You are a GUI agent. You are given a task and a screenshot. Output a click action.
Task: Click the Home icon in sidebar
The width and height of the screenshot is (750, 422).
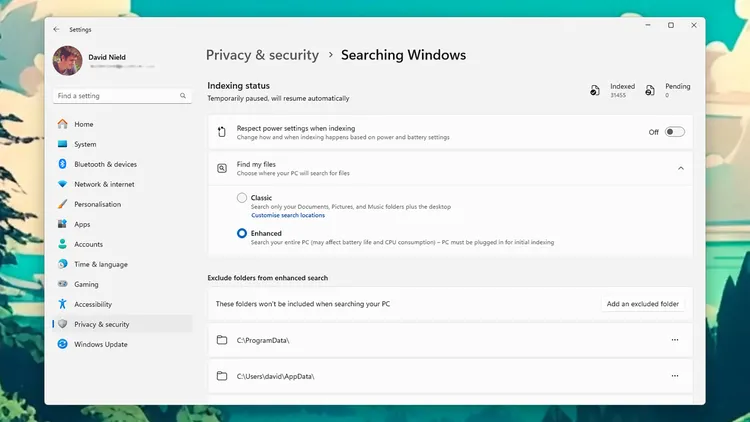[x=63, y=124]
